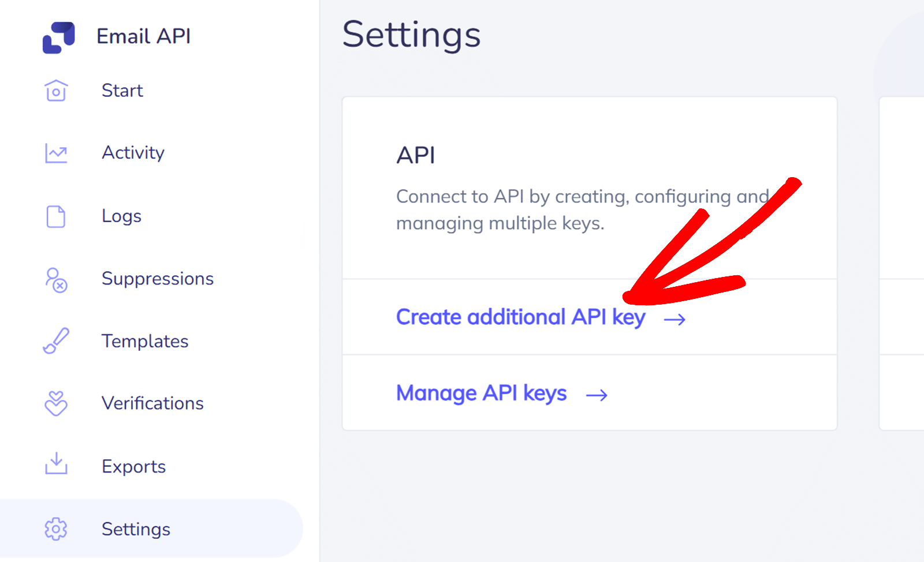Select Activity from the sidebar
Viewport: 924px width, 562px height.
click(133, 153)
